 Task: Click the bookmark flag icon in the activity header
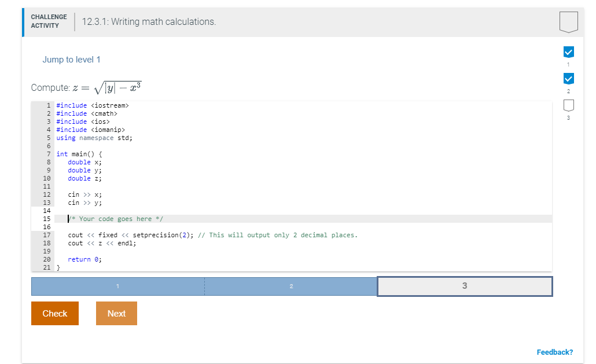568,21
